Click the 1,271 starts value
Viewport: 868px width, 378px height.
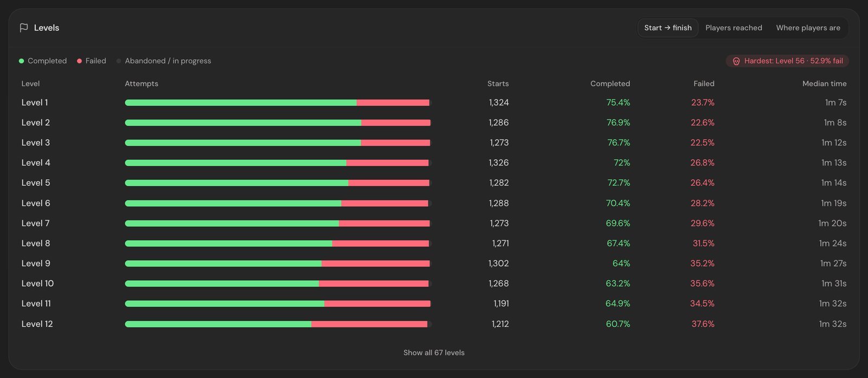click(x=500, y=243)
